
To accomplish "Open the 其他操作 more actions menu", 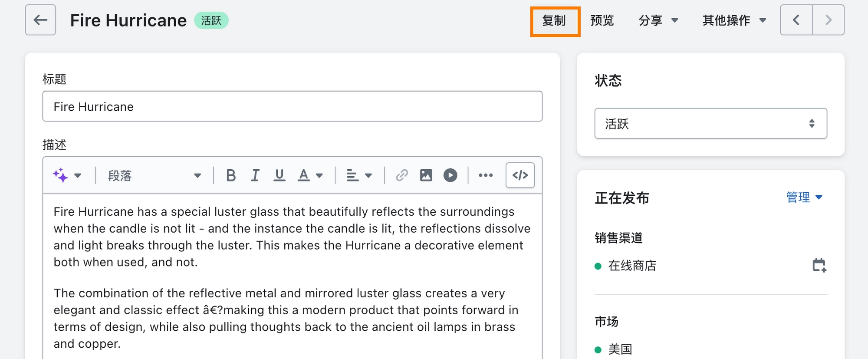I will click(x=734, y=20).
